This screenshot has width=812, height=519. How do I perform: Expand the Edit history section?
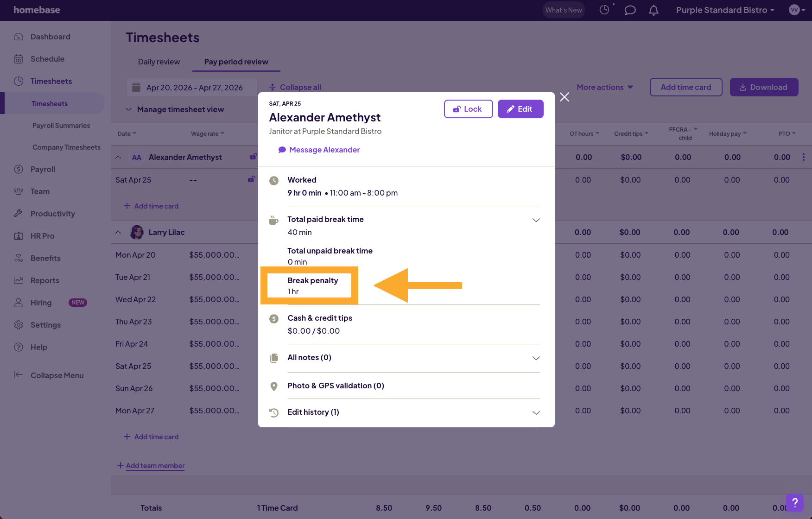point(536,412)
